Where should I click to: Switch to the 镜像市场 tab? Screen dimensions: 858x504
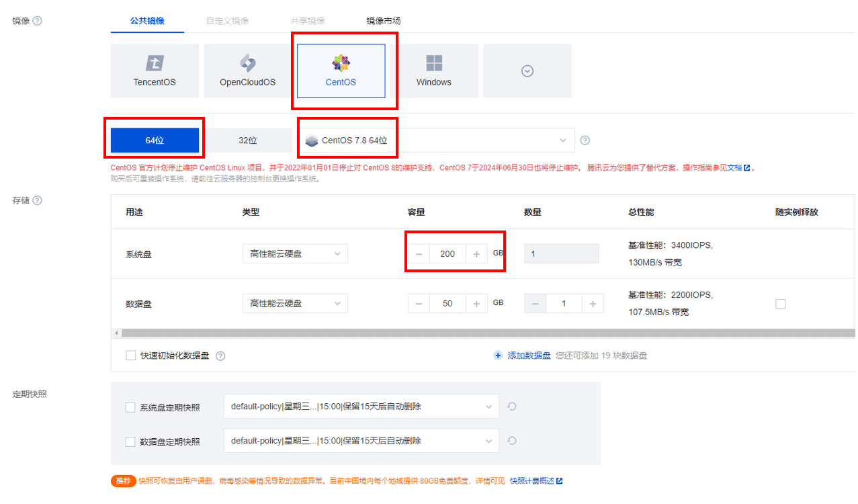point(380,21)
